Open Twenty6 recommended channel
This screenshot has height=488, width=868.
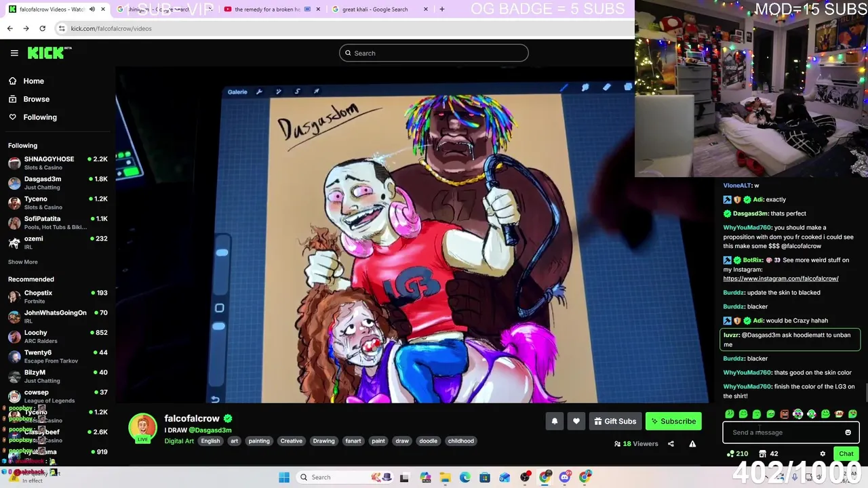58,356
